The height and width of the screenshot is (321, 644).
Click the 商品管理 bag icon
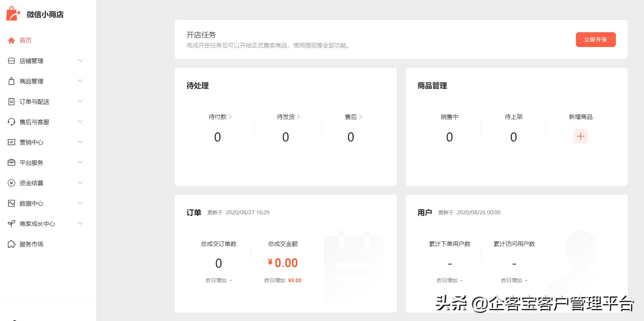11,81
